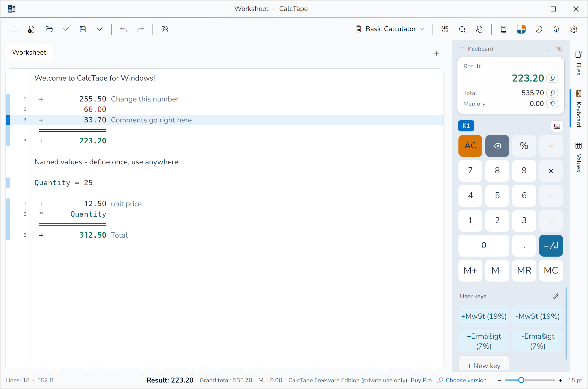Open a file with the folder icon
This screenshot has width=588, height=389.
49,29
